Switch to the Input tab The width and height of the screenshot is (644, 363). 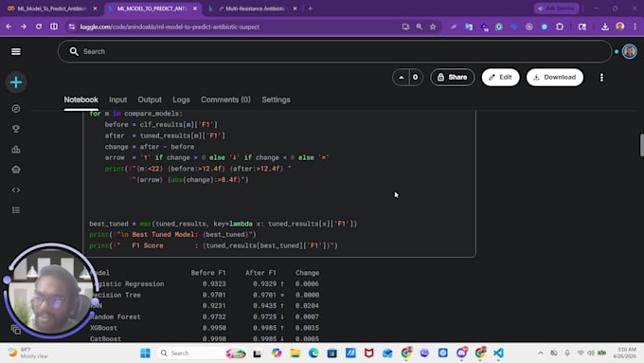117,100
